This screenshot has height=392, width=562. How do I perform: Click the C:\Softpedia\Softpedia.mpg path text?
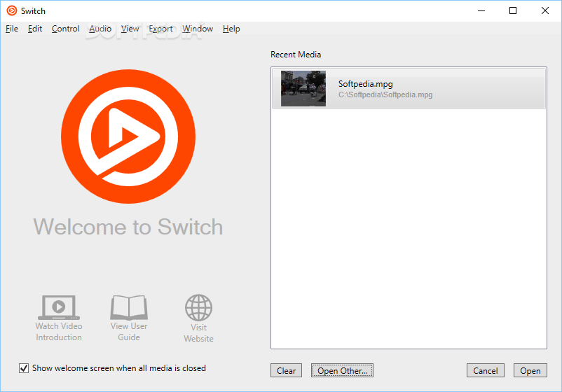[x=385, y=95]
